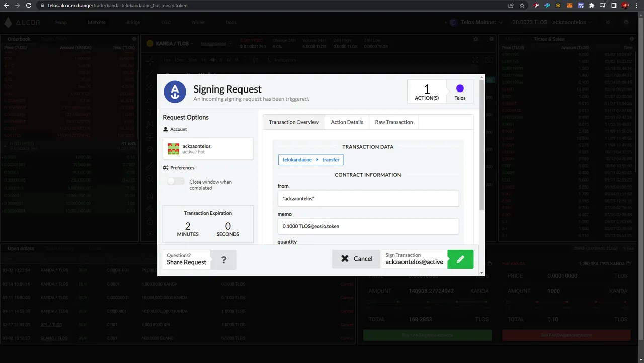The height and width of the screenshot is (363, 644).
Task: Click the Orderbook tab
Action: pyautogui.click(x=19, y=39)
